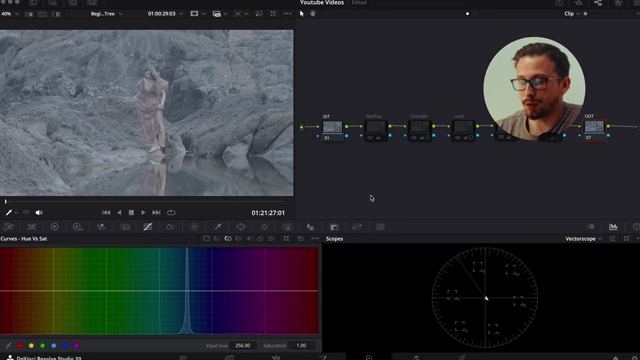The image size is (640, 360).
Task: Toggle the image wipe view mode
Action: click(29, 14)
